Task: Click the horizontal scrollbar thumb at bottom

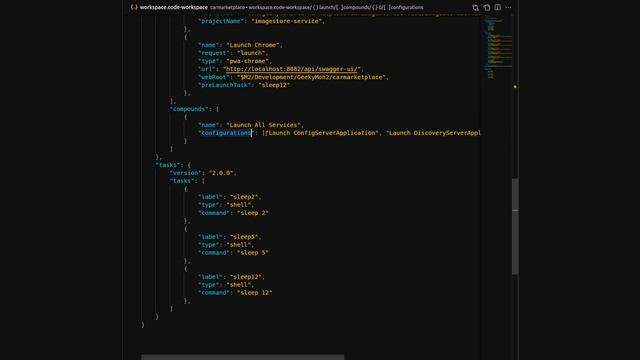Action: 242,357
